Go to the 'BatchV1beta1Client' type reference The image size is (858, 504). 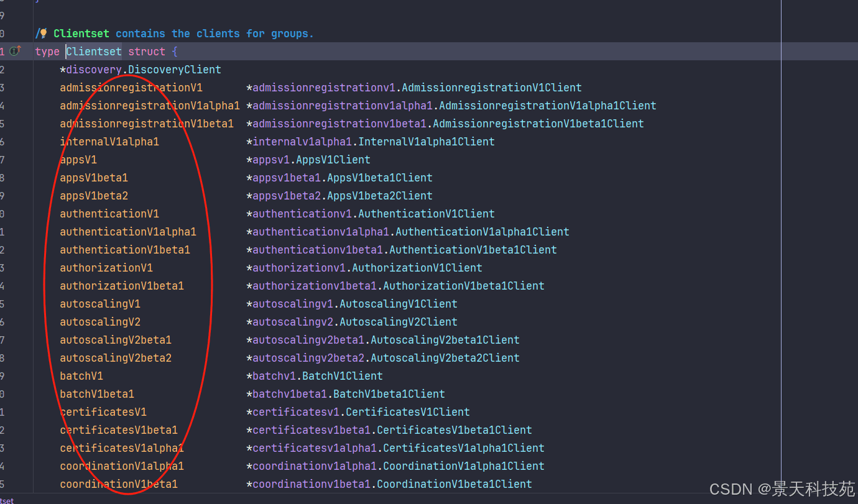(389, 394)
